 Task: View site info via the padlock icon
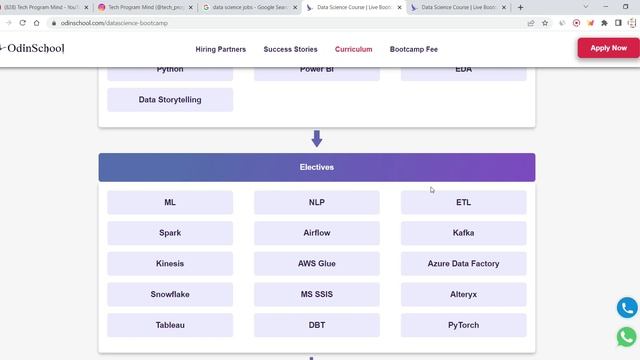pyautogui.click(x=53, y=23)
